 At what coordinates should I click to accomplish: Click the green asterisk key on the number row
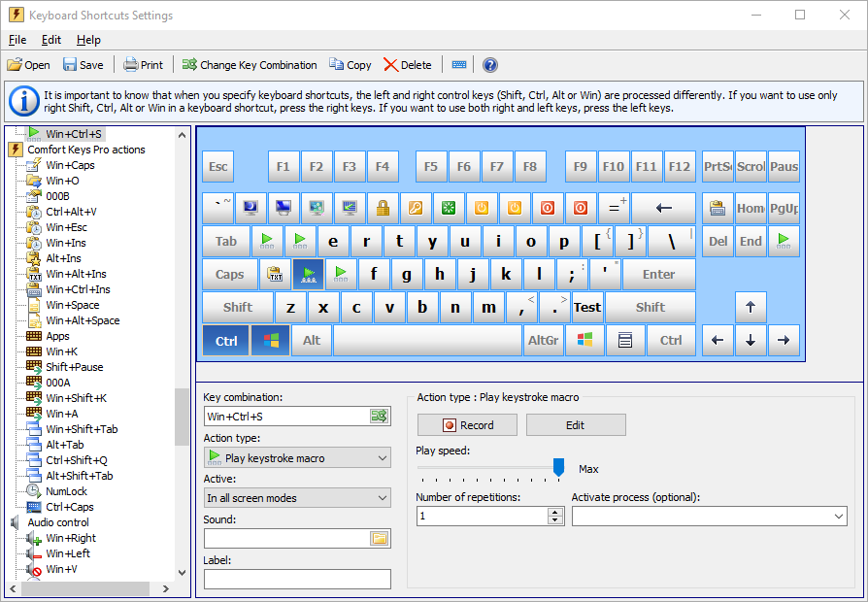tap(449, 208)
